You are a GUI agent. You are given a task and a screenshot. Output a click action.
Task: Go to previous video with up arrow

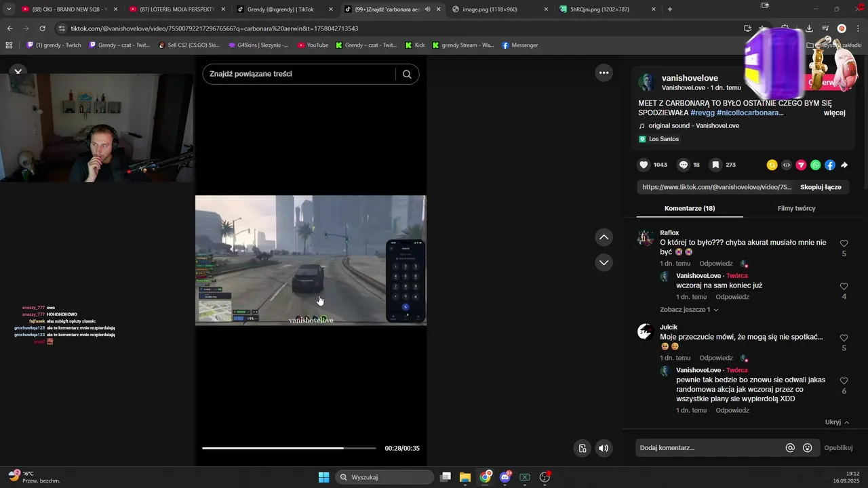click(604, 237)
